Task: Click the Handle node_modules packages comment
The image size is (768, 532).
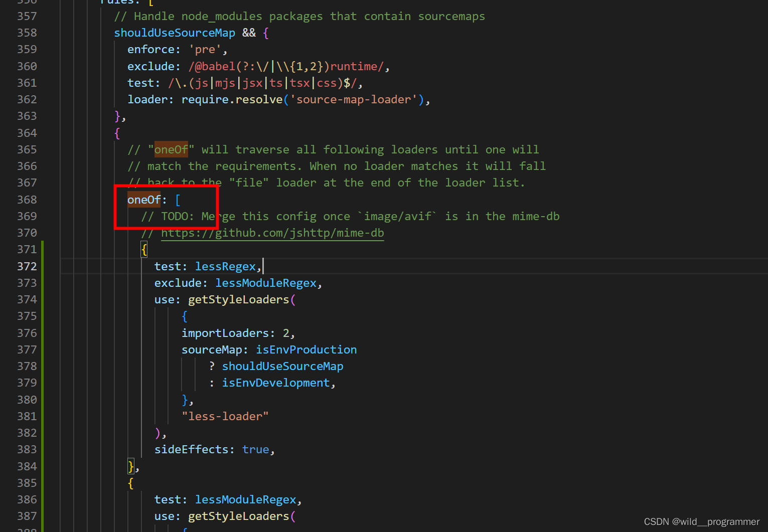Action: point(299,16)
